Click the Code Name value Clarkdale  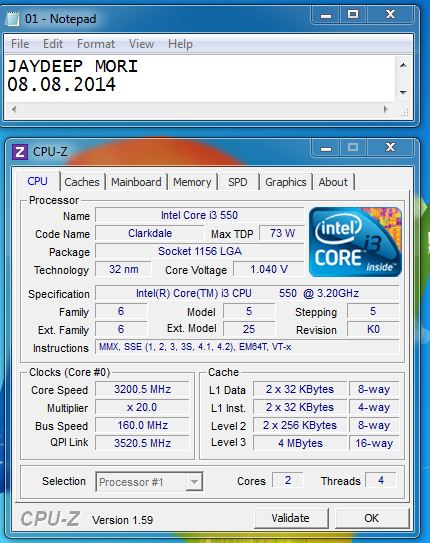pos(150,233)
